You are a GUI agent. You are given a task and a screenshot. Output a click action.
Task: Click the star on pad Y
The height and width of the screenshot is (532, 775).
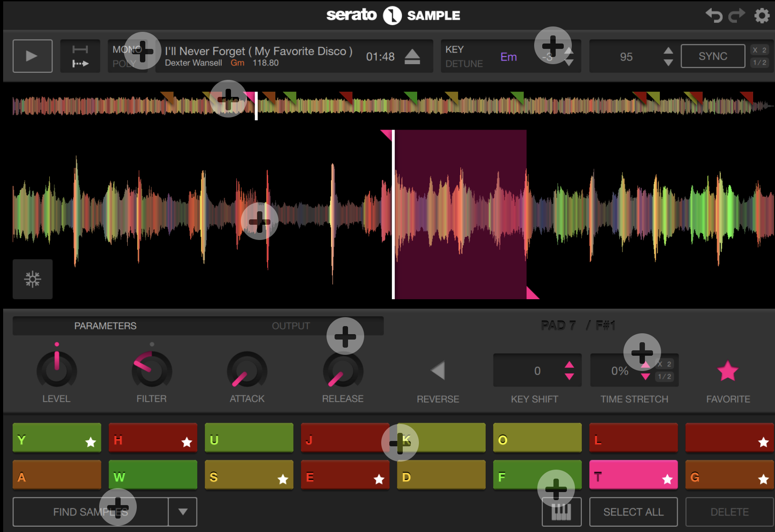[x=91, y=442]
